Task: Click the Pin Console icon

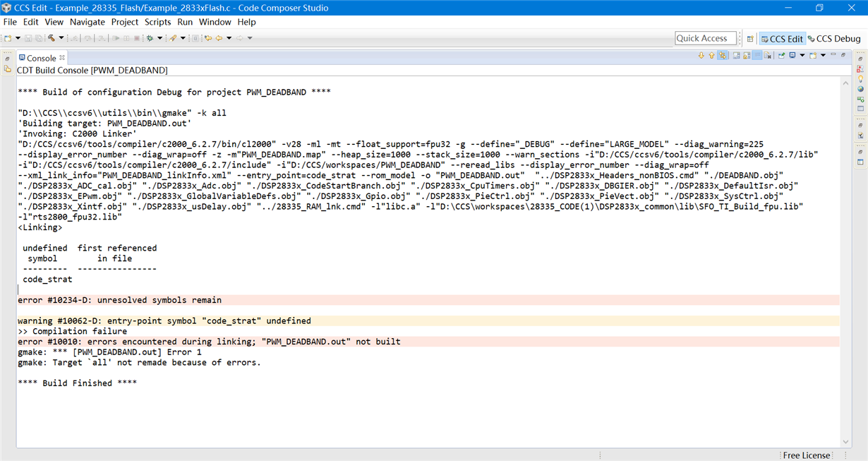Action: pos(781,56)
